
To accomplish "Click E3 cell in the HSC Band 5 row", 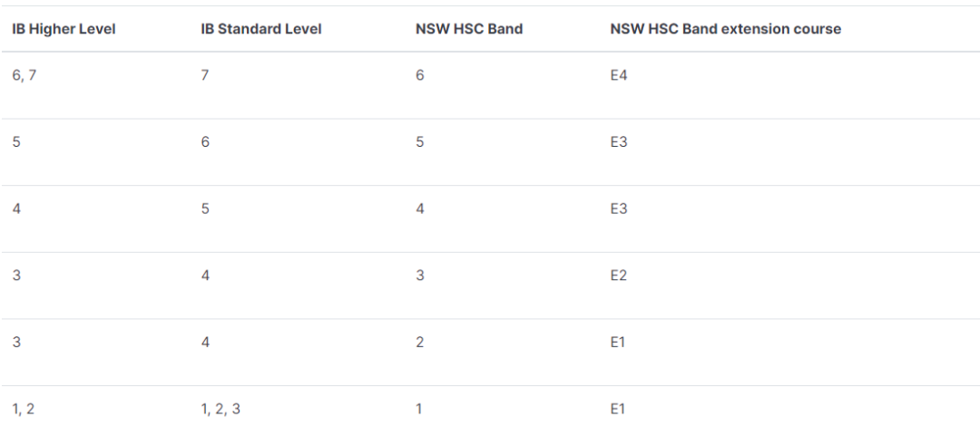I will click(x=618, y=142).
